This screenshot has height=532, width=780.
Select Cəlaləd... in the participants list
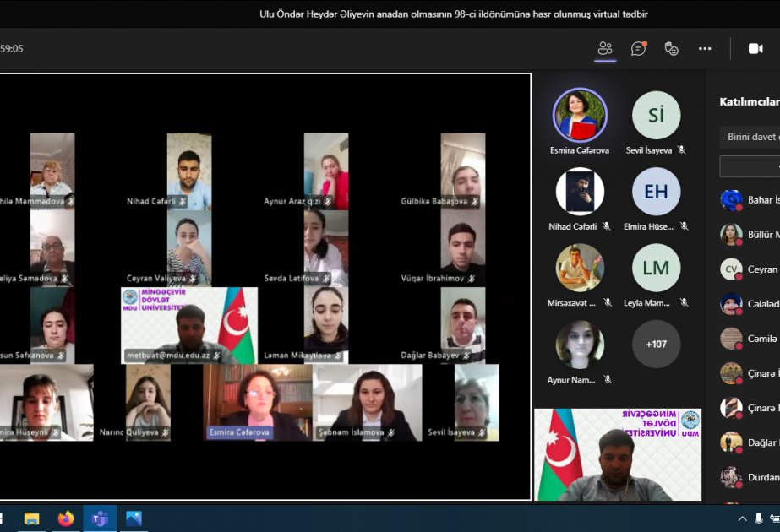tap(750, 304)
